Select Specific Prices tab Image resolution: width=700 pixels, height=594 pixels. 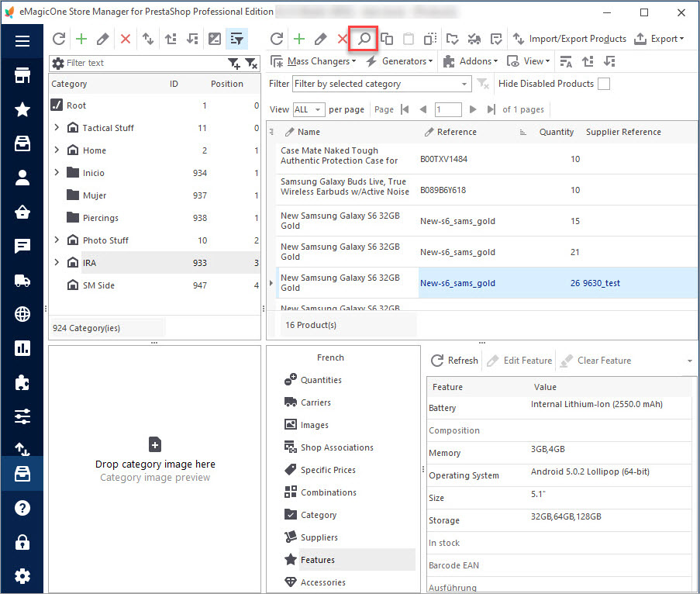pos(328,470)
